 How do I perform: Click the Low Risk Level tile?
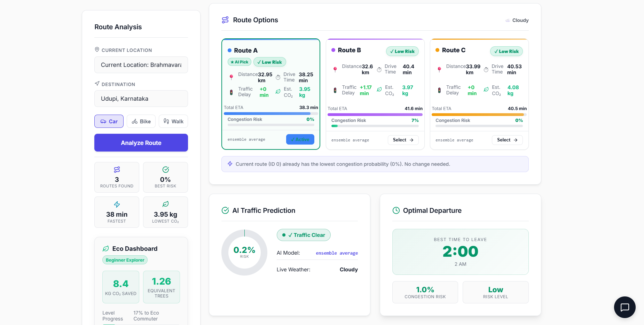tap(496, 292)
